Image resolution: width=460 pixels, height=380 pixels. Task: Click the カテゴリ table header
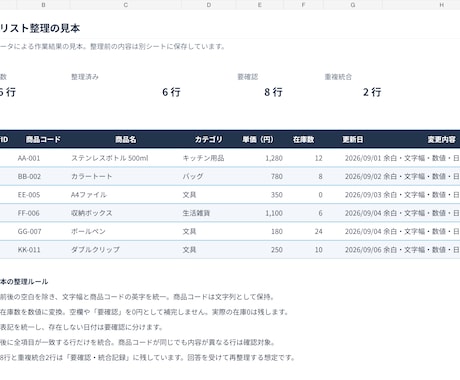tap(209, 139)
